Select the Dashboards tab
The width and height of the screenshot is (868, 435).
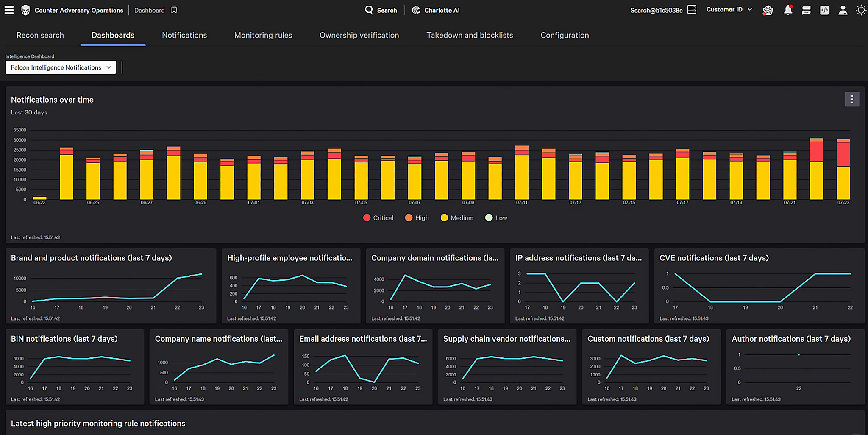click(x=113, y=35)
